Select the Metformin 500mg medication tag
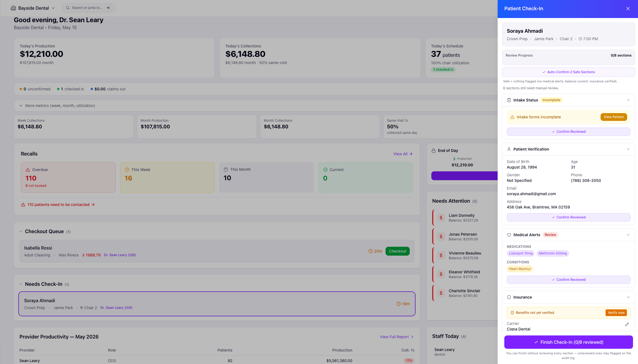The height and width of the screenshot is (364, 638). point(553,253)
